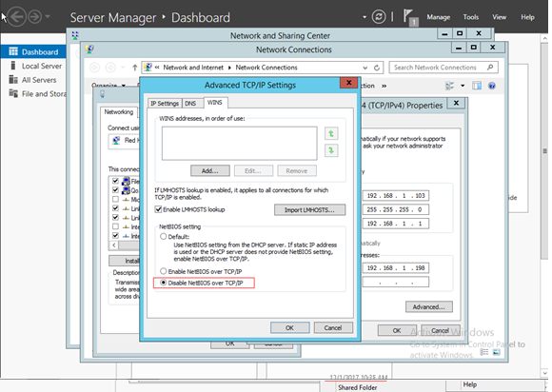This screenshot has width=552, height=392.
Task: Cancel the Advanced TCP/IP Settings dialog
Action: tap(333, 327)
